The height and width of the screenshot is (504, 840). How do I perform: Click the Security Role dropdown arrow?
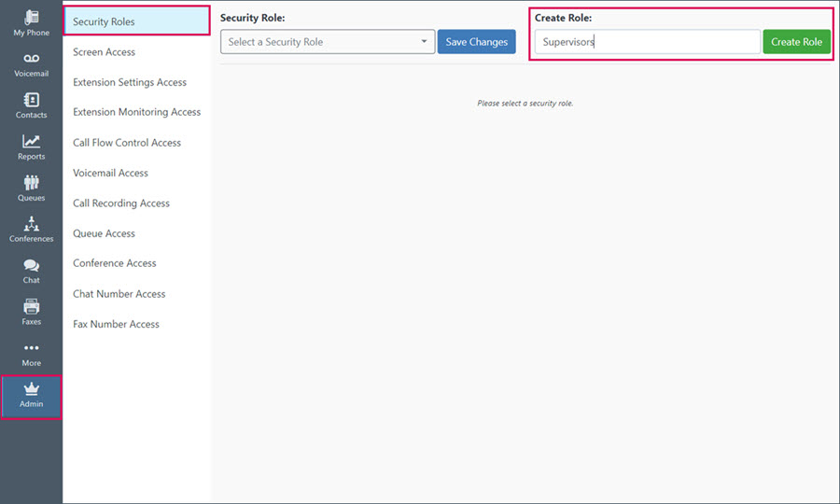coord(424,41)
